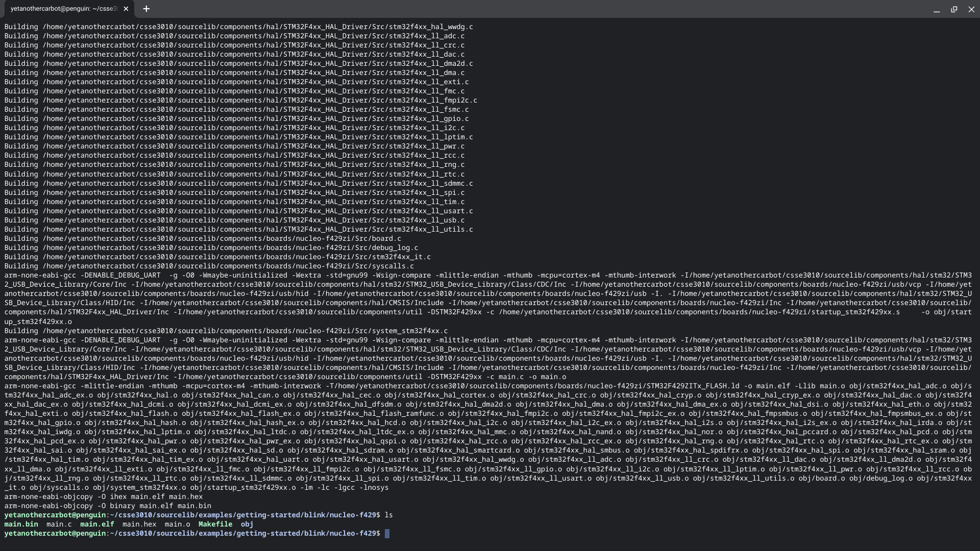Close the terminal window
This screenshot has width=980, height=551.
[x=971, y=9]
